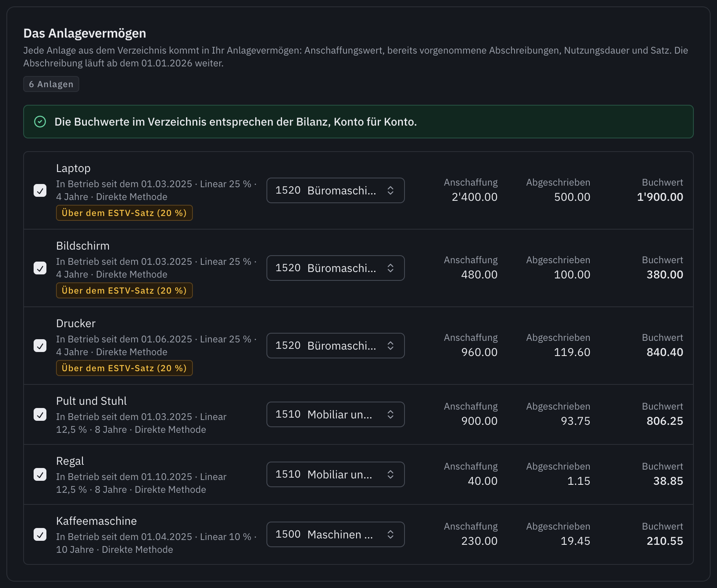Click the Buchwert value 380.00
717x588 pixels.
(x=665, y=274)
